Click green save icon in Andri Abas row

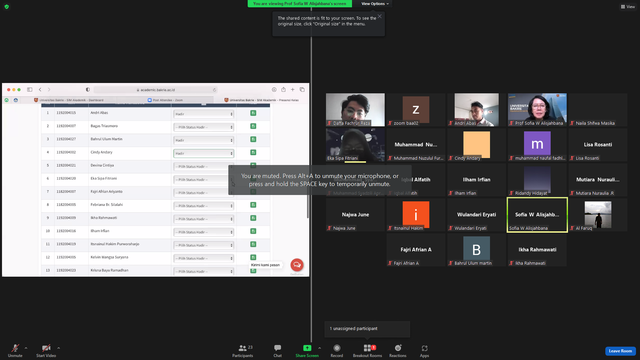tap(253, 113)
